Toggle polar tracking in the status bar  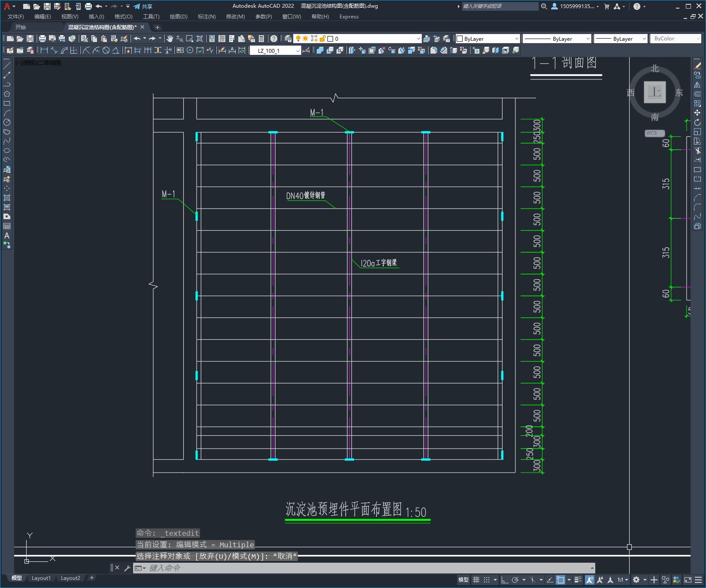pos(515,580)
